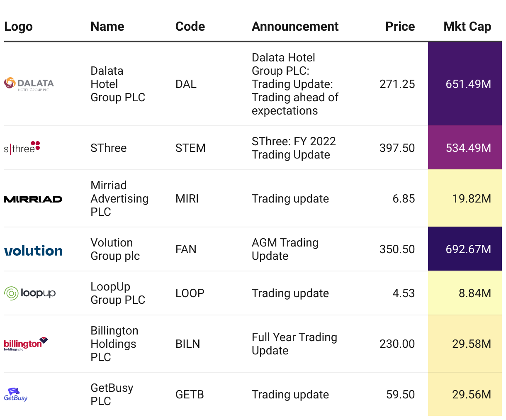Click the GETB ticker code

pyautogui.click(x=190, y=395)
